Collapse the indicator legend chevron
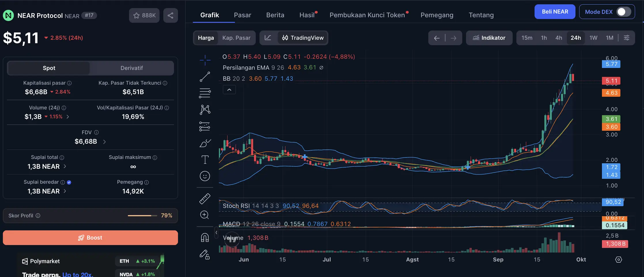Screen dimensions: 644x277 coord(229,90)
